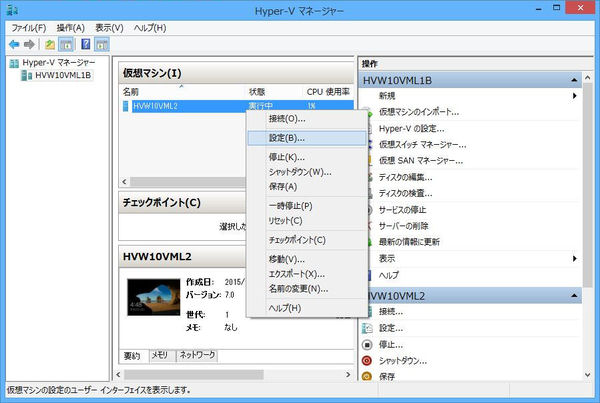Select the HVW10VML2 virtual machine row
Screen dimensions: 600x403
click(238, 106)
